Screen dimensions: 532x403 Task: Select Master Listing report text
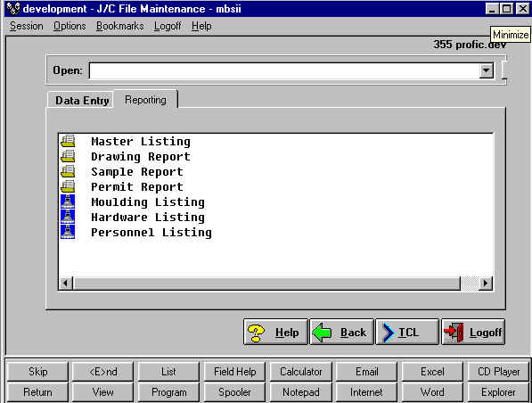[141, 141]
